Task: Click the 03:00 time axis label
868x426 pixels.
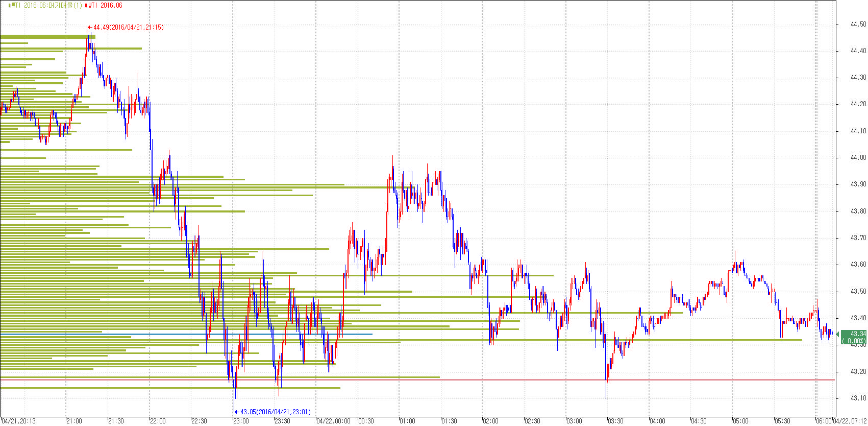Action: click(574, 421)
